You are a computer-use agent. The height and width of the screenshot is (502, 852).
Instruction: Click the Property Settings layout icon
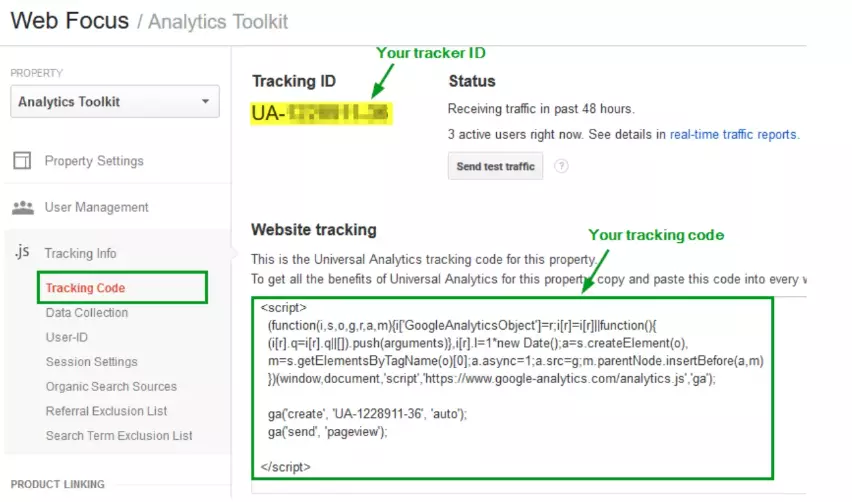[x=22, y=161]
